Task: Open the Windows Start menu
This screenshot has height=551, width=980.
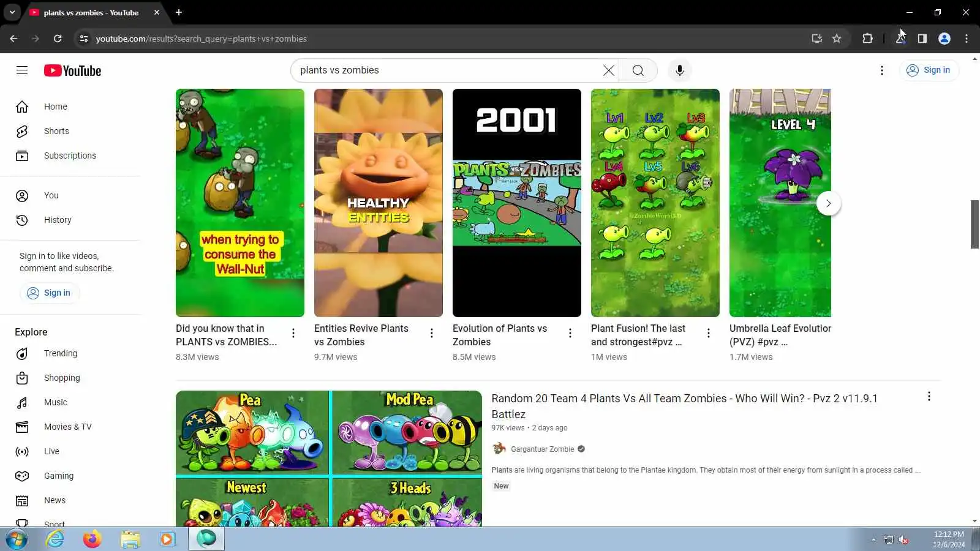Action: click(x=17, y=539)
